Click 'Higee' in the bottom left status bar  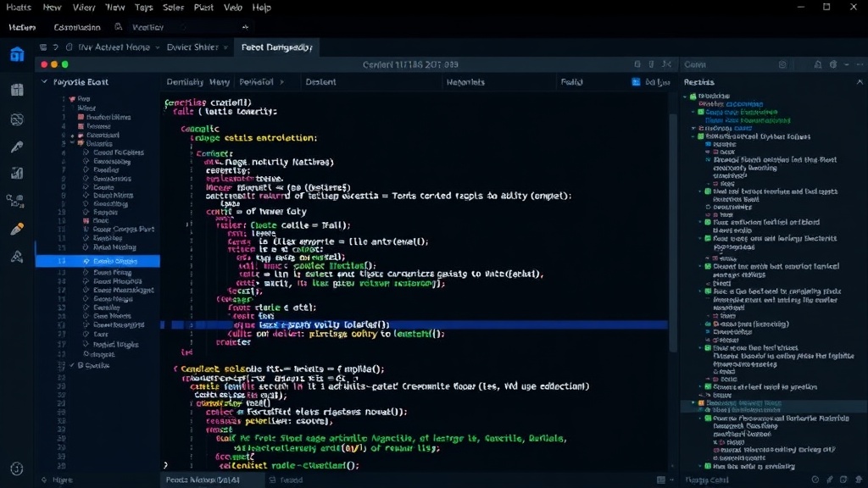coord(63,480)
